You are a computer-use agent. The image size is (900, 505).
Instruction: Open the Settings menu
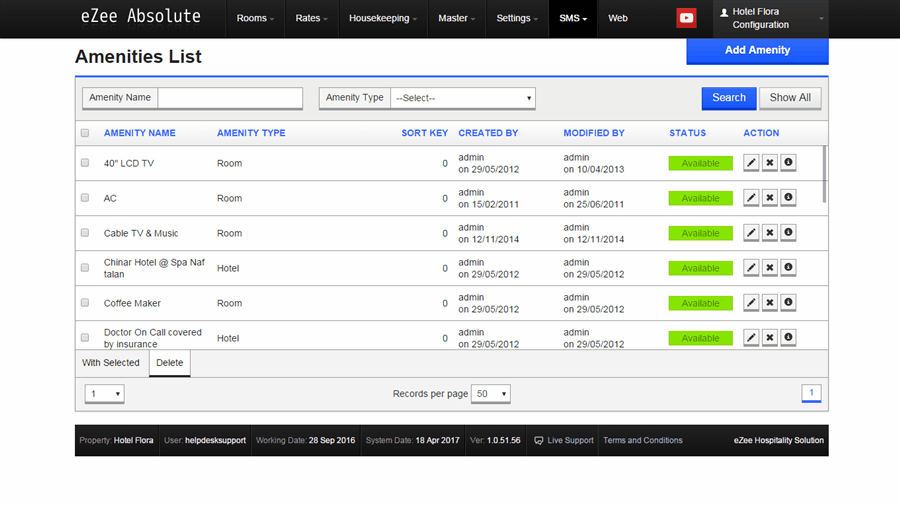pyautogui.click(x=517, y=18)
